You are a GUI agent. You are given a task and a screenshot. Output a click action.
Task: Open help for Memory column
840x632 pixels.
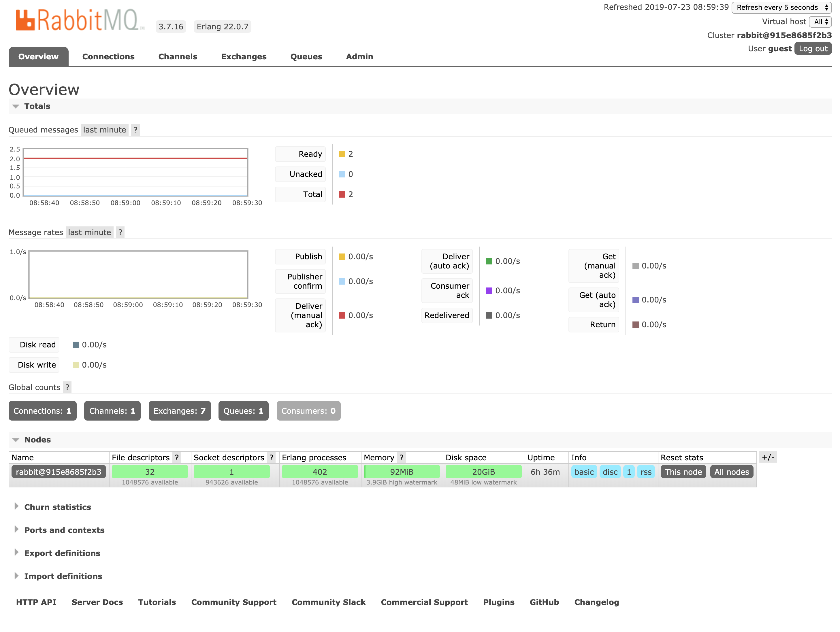click(401, 457)
